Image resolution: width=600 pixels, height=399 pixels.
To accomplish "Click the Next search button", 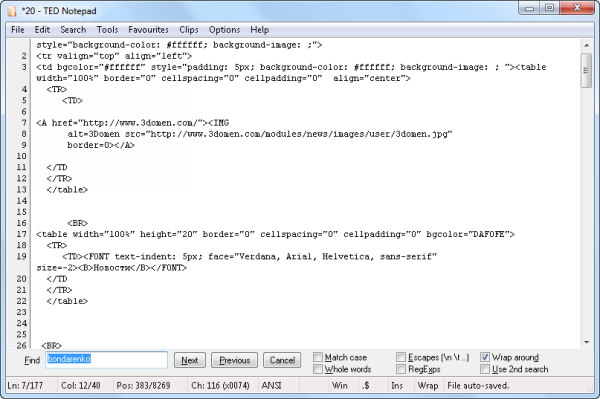I will tap(190, 360).
